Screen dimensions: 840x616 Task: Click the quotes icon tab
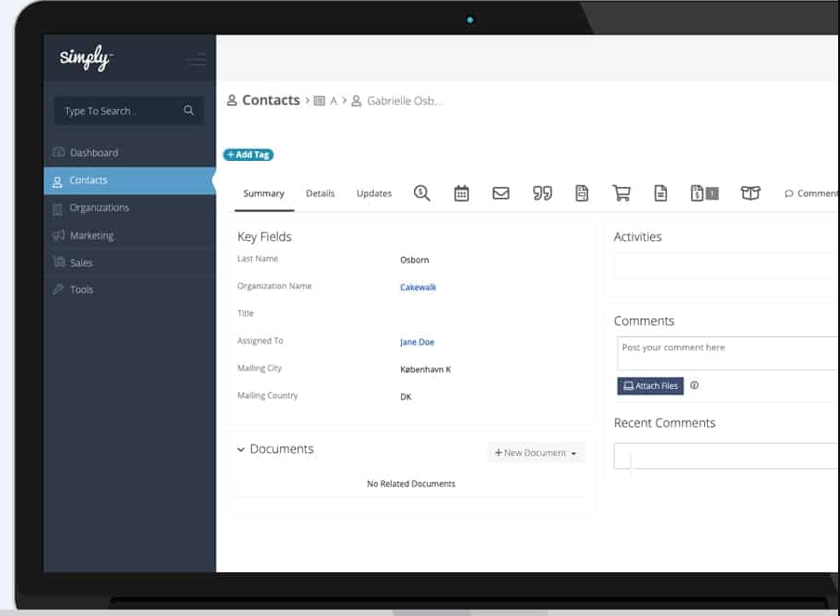[x=541, y=194]
